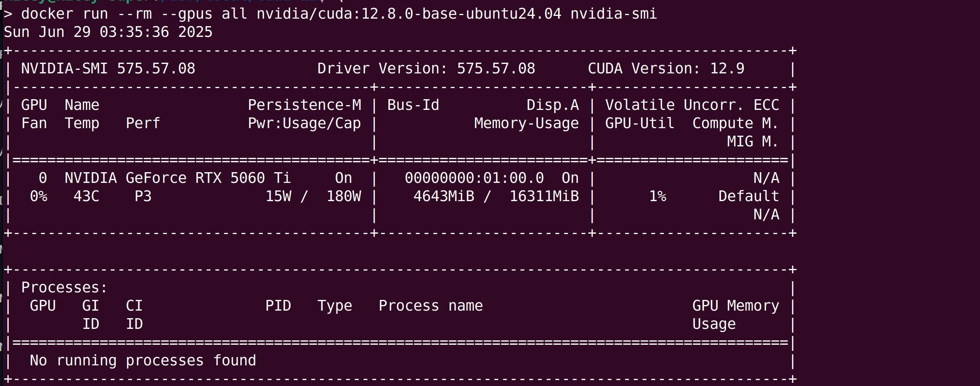Click the timestamp 'Sun Jun 29 03:35:36 2025'
Viewport: 980px width, 386px height.
pos(108,32)
